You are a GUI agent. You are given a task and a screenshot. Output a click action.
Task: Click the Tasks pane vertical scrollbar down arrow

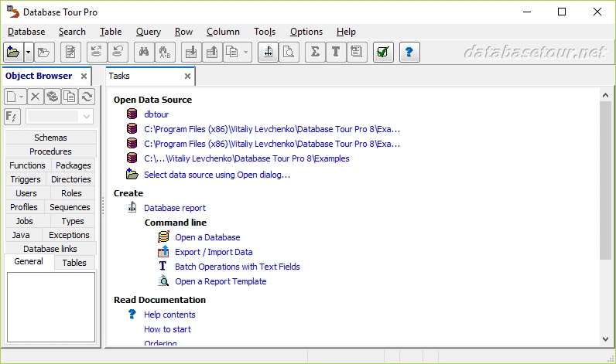pos(605,338)
